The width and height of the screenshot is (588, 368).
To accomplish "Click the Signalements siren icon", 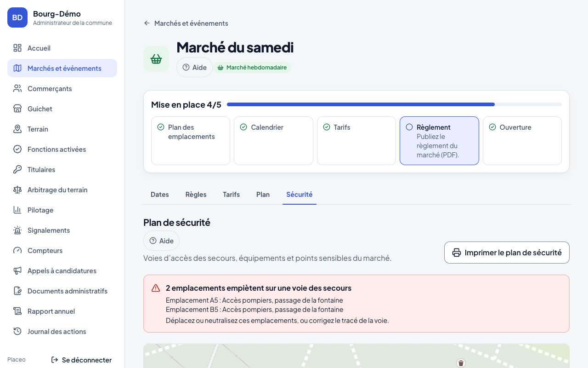I will [x=17, y=230].
